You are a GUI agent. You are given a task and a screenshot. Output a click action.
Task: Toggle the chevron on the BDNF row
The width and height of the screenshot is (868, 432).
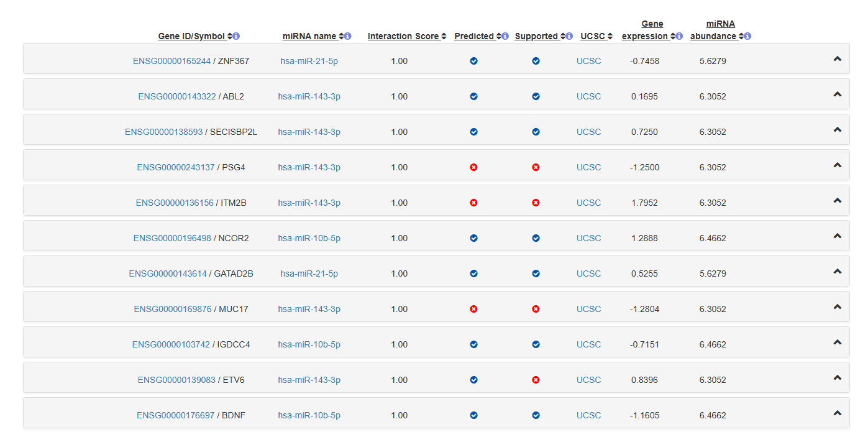837,413
